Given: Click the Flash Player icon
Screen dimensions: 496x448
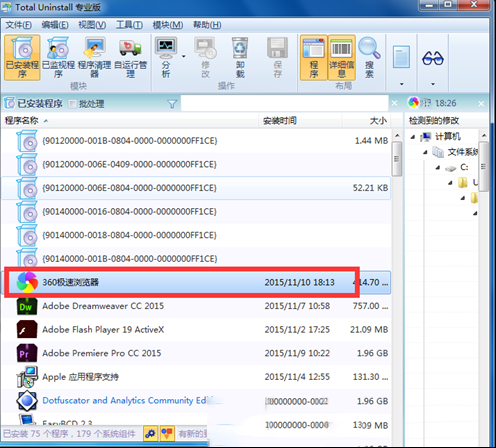Looking at the screenshot, I should 27,330.
